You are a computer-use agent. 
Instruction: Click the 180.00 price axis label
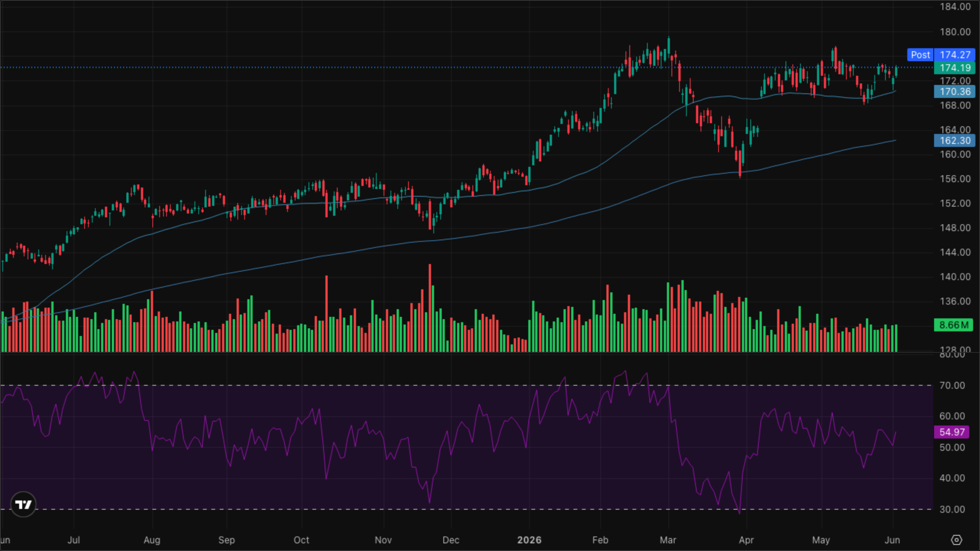point(955,32)
